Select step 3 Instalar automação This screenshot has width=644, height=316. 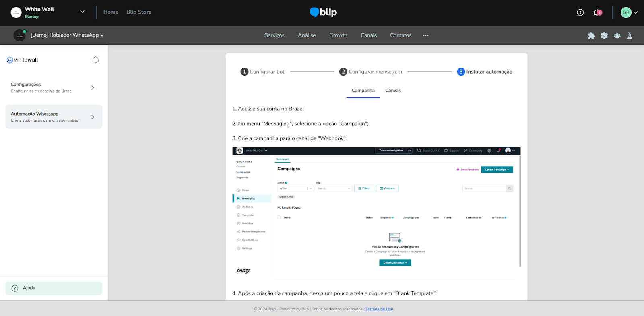click(x=485, y=72)
